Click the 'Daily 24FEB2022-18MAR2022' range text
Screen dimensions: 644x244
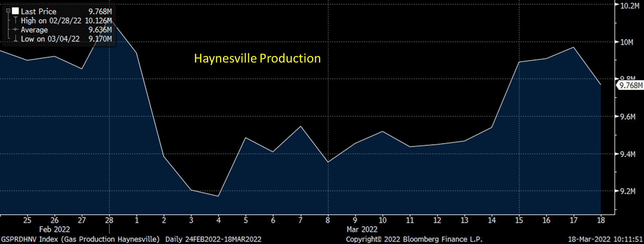pos(214,239)
